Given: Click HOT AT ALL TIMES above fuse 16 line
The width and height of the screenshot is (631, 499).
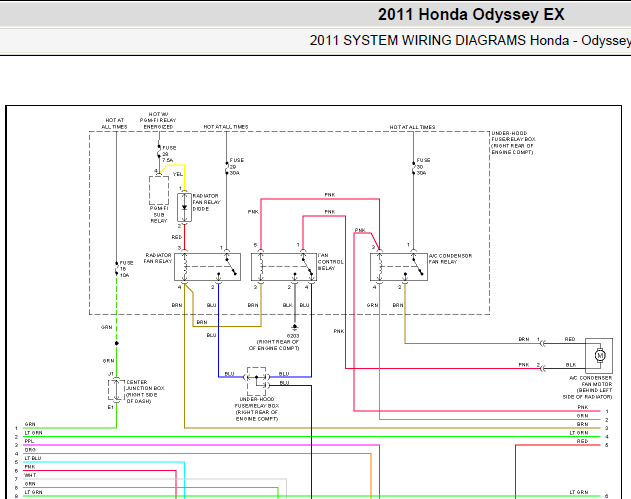Looking at the screenshot, I should [114, 123].
